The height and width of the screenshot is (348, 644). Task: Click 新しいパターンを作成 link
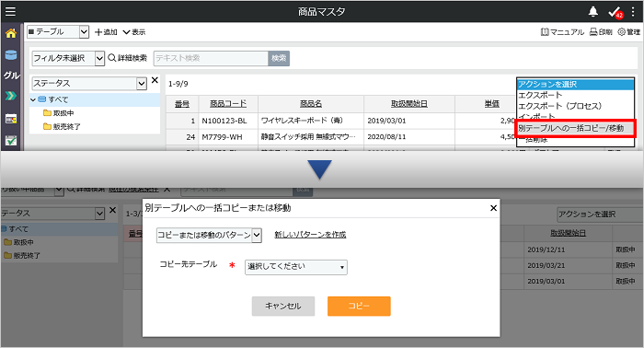click(310, 235)
